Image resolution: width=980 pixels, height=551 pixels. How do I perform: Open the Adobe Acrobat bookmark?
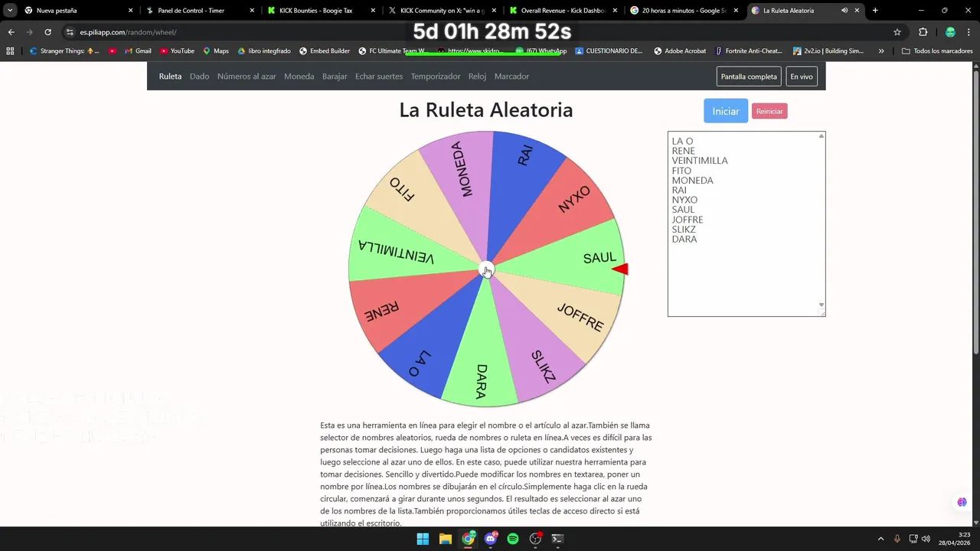tap(679, 51)
